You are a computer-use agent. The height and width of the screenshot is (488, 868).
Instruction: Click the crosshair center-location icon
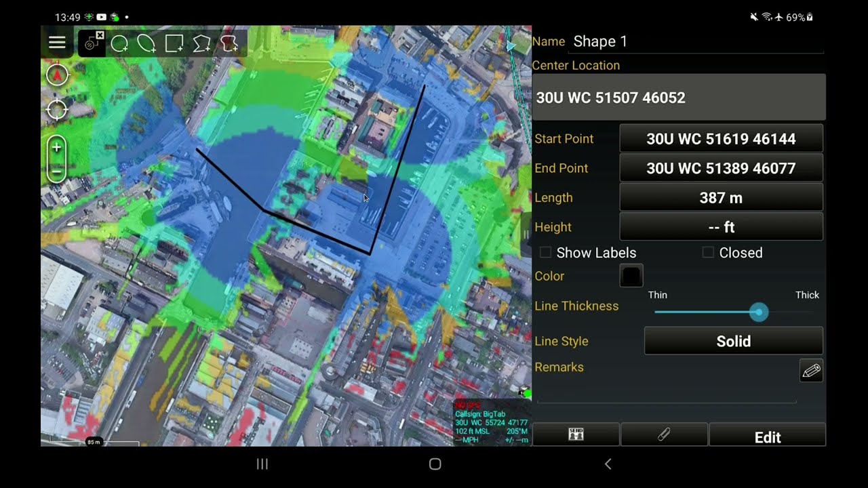coord(57,109)
